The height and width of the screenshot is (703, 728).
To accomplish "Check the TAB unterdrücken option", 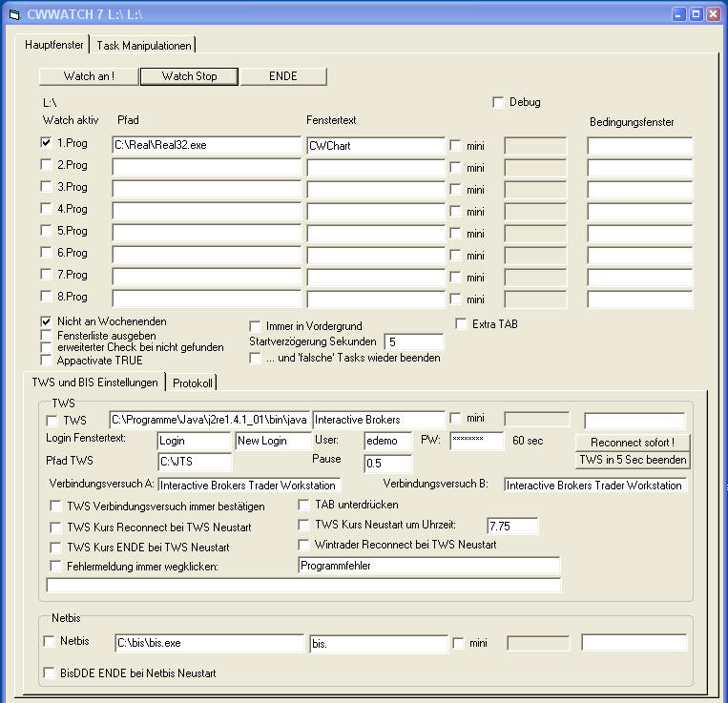I will [304, 505].
